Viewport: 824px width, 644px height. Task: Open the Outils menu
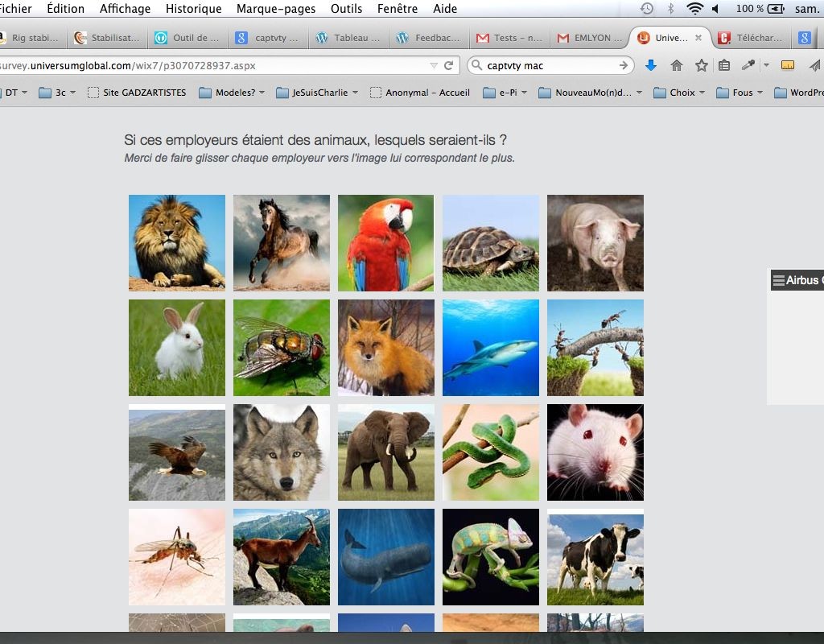[x=346, y=8]
